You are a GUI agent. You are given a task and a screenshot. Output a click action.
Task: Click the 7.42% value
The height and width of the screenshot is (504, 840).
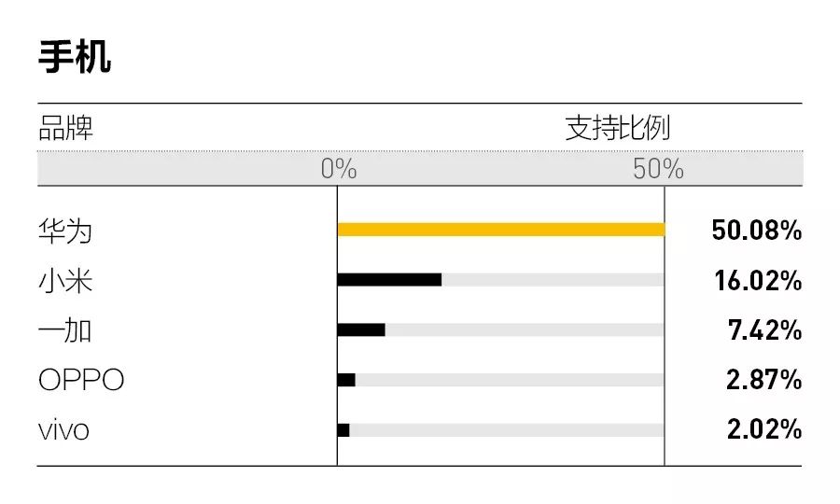pos(764,329)
